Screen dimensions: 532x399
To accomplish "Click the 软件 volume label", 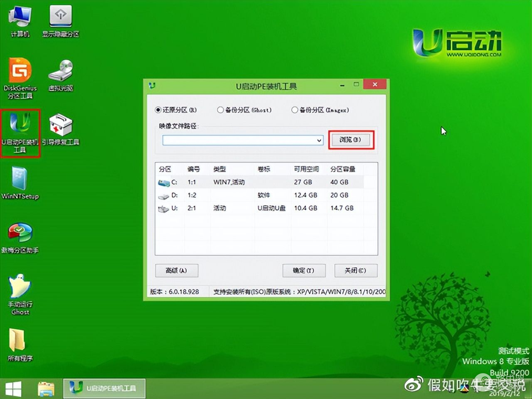I will tap(264, 195).
